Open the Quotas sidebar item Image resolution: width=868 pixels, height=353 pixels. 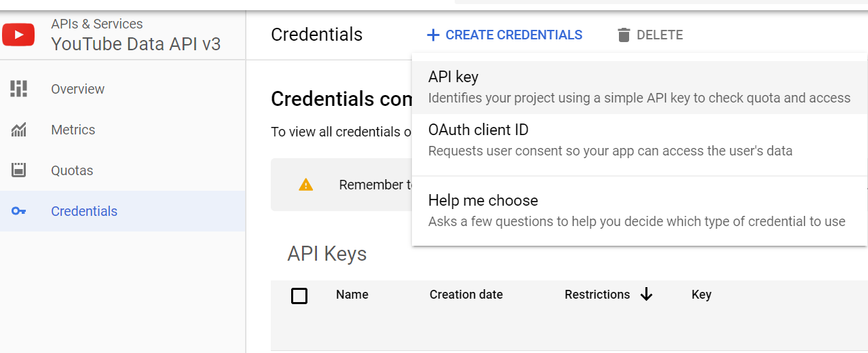[x=72, y=170]
